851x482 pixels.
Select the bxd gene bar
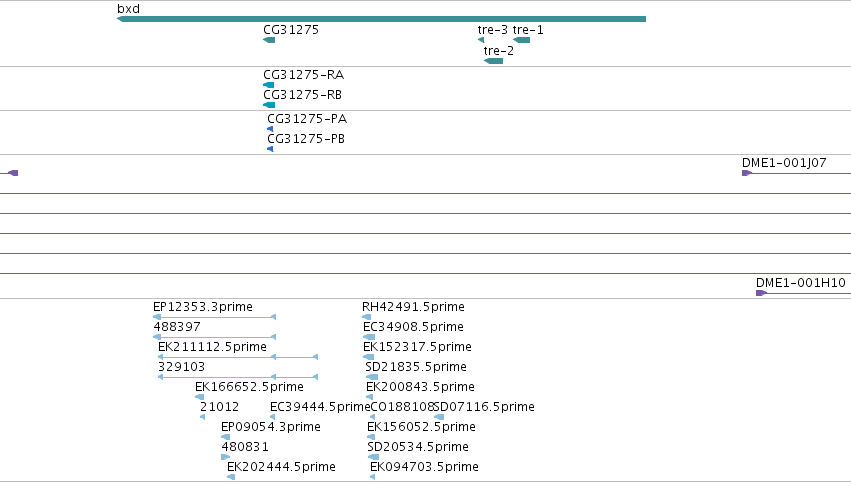click(382, 19)
